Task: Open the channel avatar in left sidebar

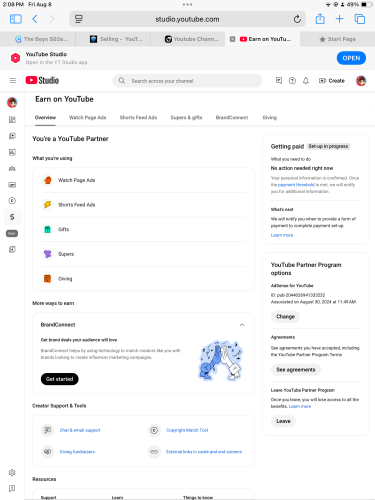Action: [12, 102]
